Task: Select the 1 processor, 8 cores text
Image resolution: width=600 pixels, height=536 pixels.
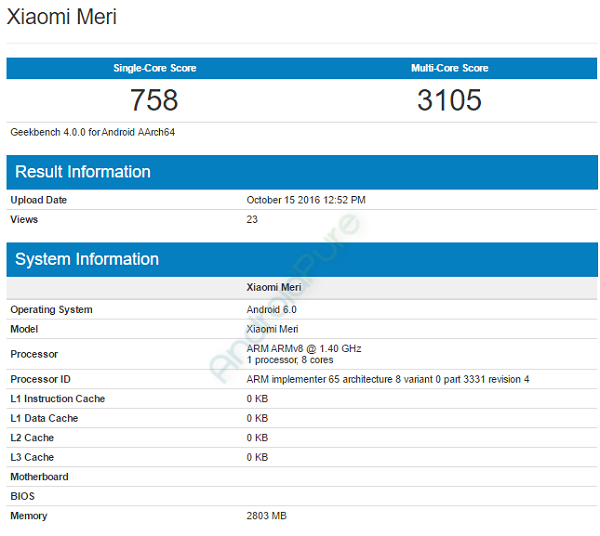Action: coord(290,360)
